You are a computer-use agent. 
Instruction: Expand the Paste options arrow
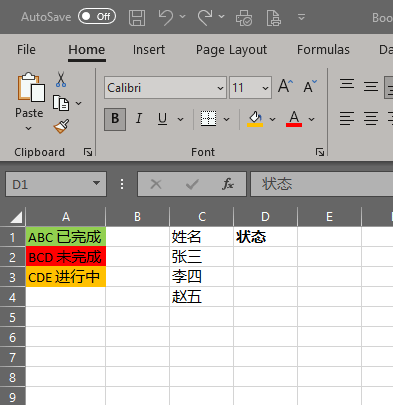[29, 128]
